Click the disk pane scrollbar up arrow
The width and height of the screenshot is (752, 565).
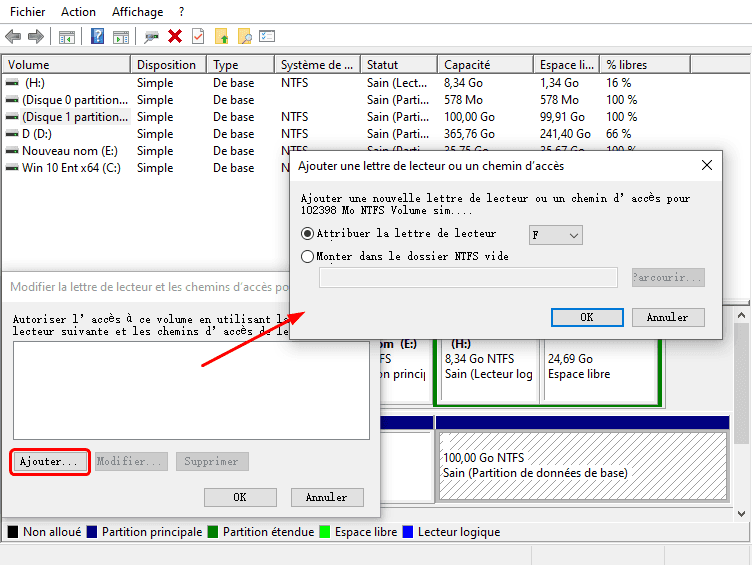coord(741,316)
